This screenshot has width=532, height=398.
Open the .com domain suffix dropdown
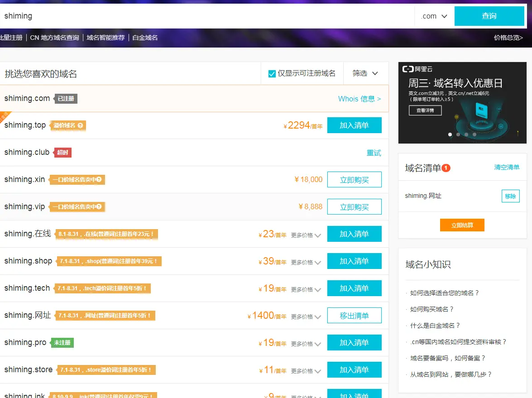point(434,16)
